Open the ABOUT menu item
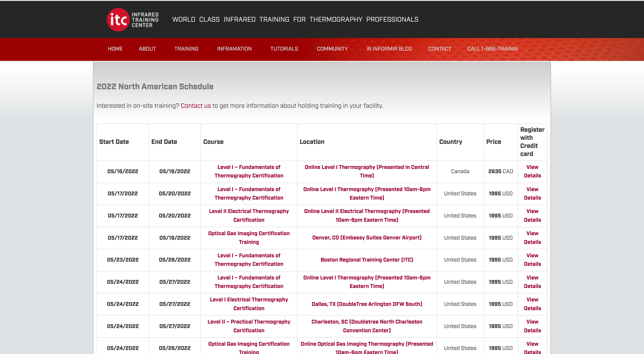 pyautogui.click(x=147, y=49)
